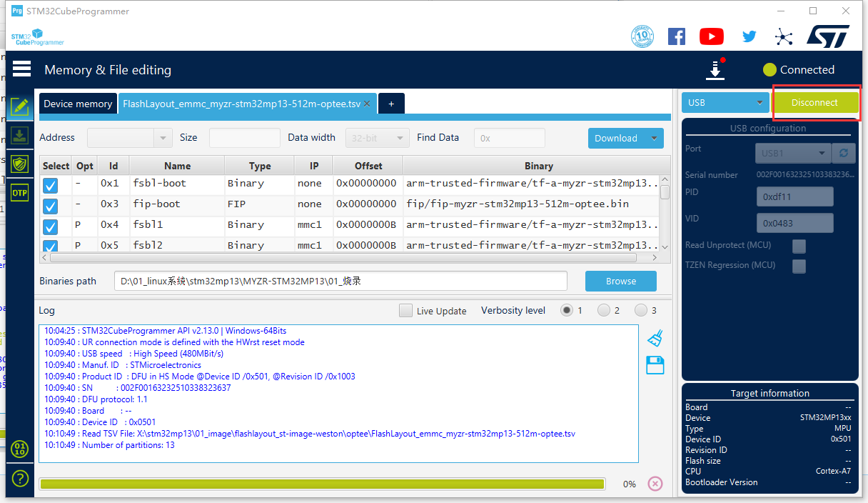
Task: Open the USB connection type dropdown
Action: tap(725, 103)
